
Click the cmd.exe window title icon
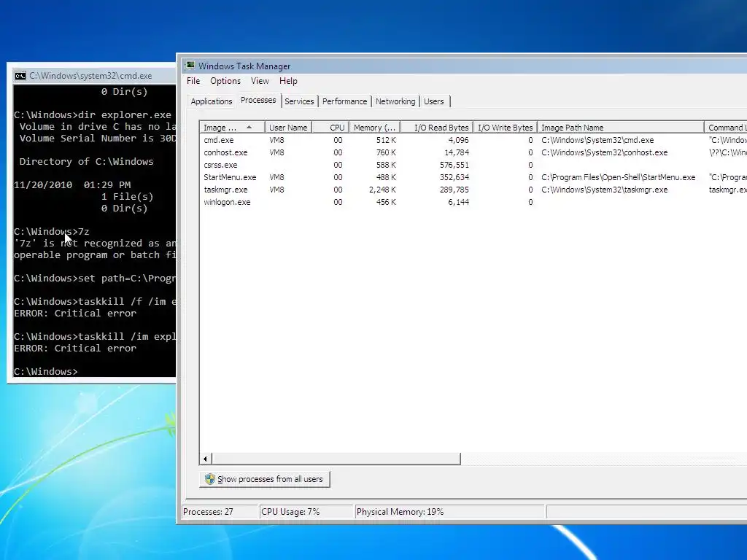[x=20, y=76]
